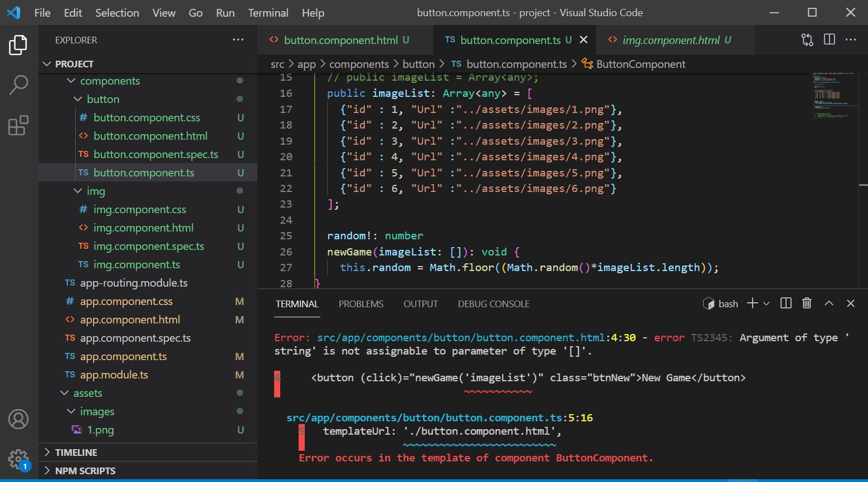Open the Run menu
This screenshot has height=482, width=868.
click(x=225, y=12)
